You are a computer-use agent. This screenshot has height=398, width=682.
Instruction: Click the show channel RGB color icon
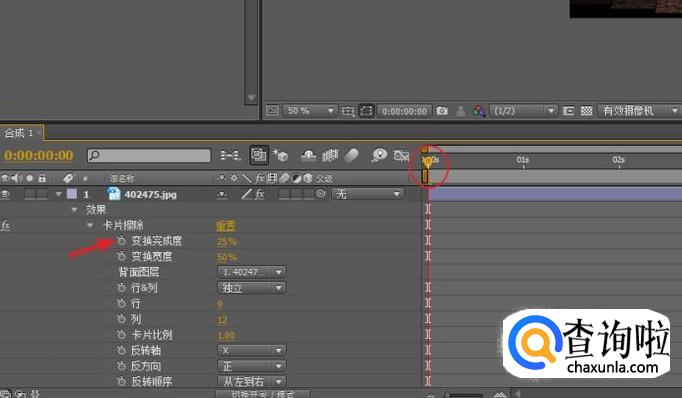coord(479,111)
